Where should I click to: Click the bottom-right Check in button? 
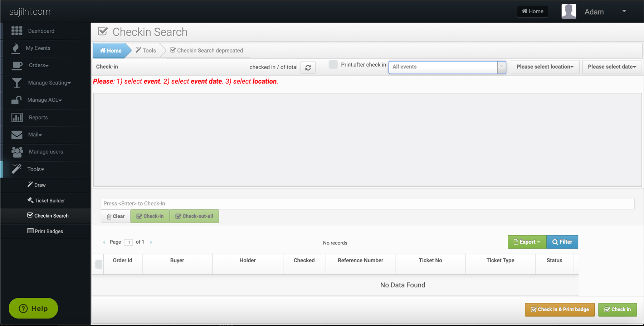[618, 310]
